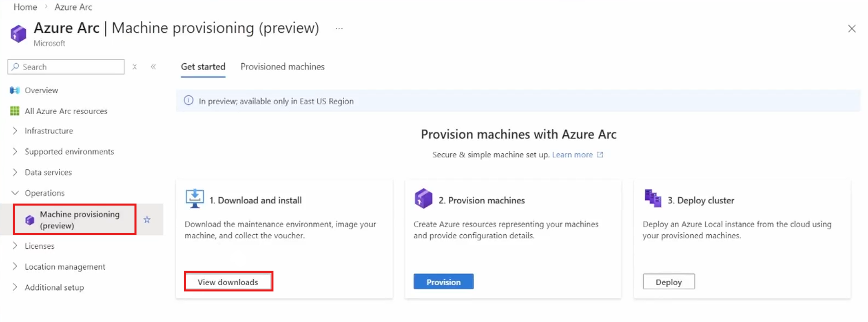Clear the sidebar search with X icon
The width and height of the screenshot is (868, 322).
click(135, 67)
